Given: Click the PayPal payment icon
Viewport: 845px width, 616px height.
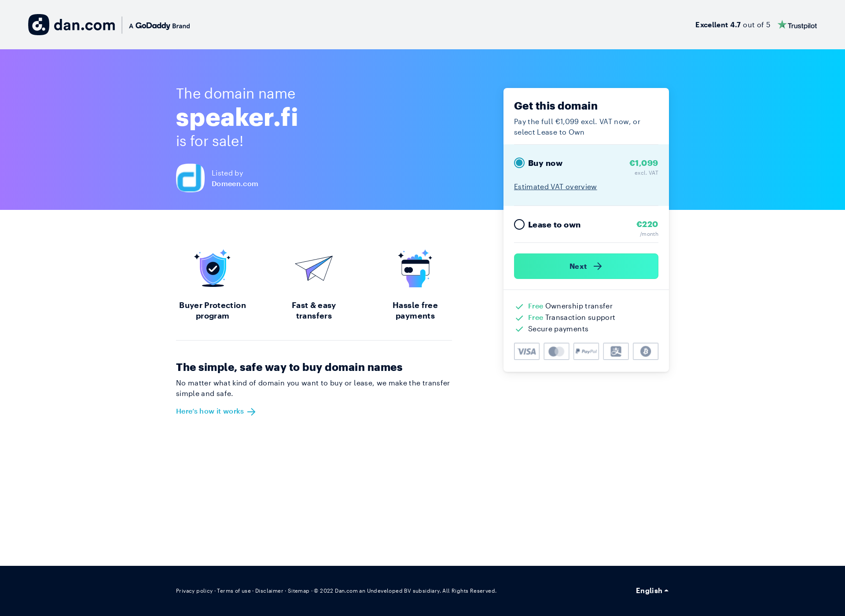Looking at the screenshot, I should pos(586,351).
